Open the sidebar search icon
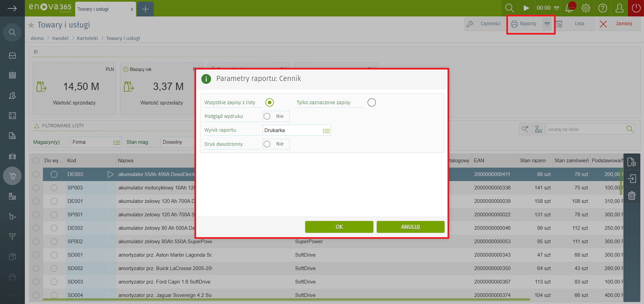Screen dimensions: 644x304 pos(12,32)
